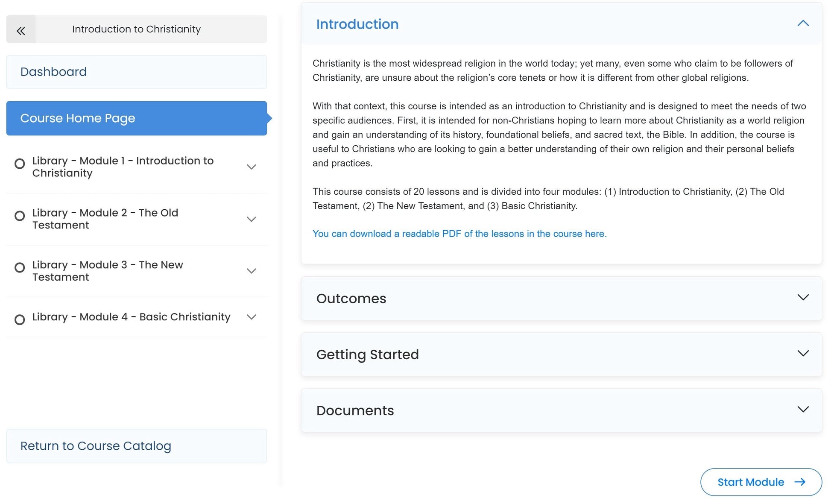Expand Module 4 Basic Christianity chevron
Image resolution: width=831 pixels, height=504 pixels.
(252, 317)
